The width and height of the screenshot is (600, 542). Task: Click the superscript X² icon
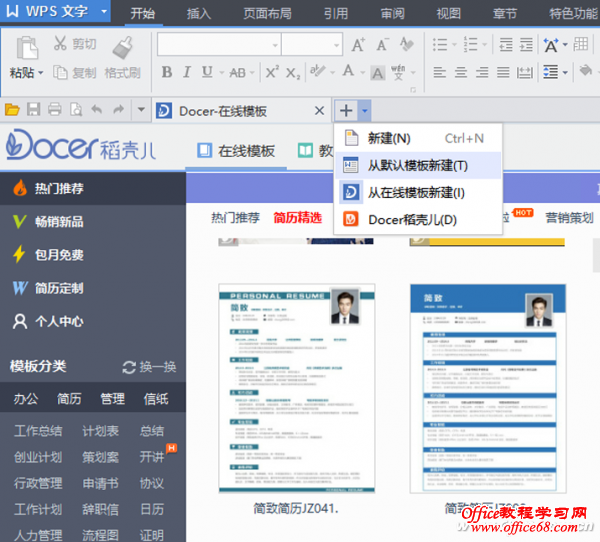(x=270, y=73)
